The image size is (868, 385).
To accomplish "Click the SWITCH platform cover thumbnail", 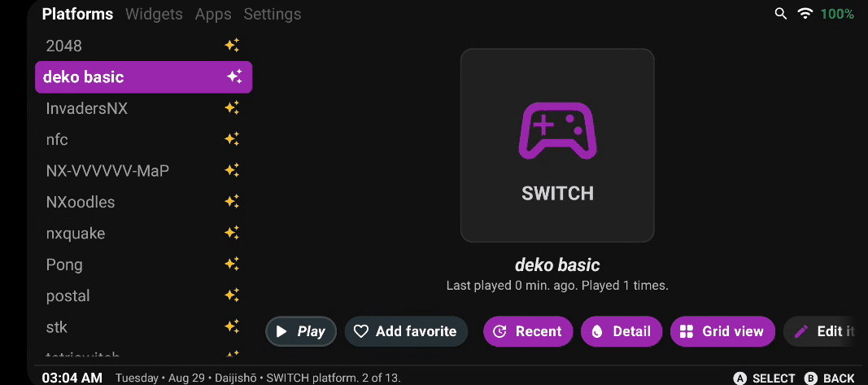I will pyautogui.click(x=557, y=146).
